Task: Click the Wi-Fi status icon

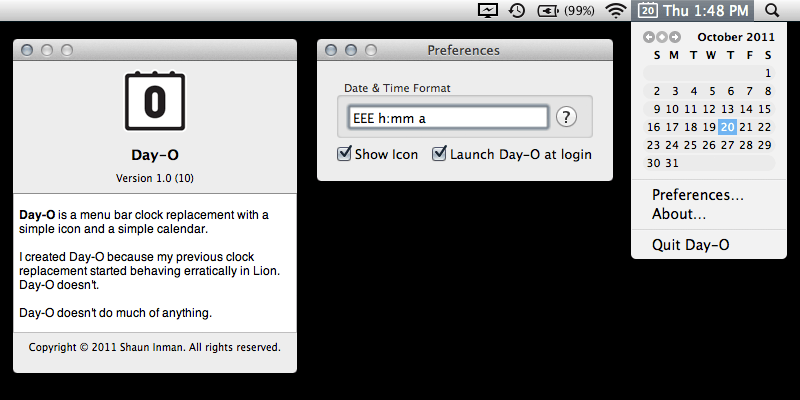Action: click(616, 10)
